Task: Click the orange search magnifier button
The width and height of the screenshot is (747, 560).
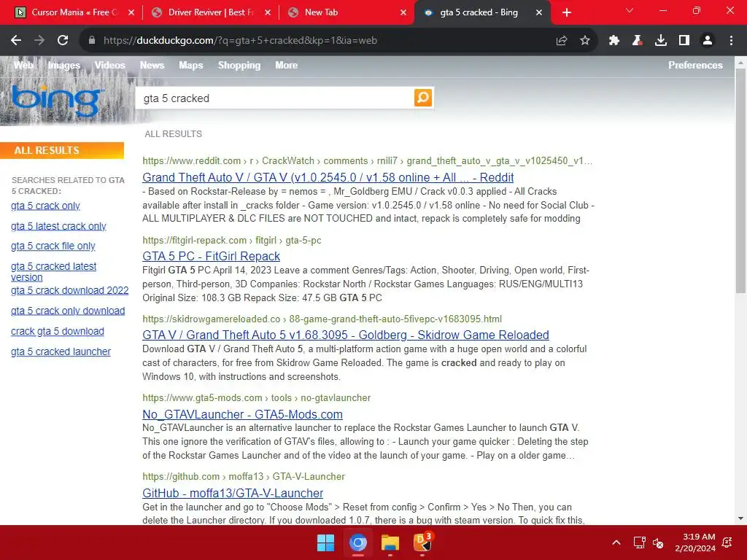Action: (x=422, y=98)
